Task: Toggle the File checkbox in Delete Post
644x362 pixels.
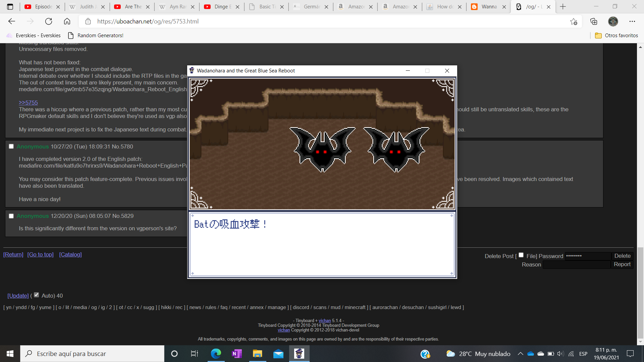Action: tap(521, 255)
